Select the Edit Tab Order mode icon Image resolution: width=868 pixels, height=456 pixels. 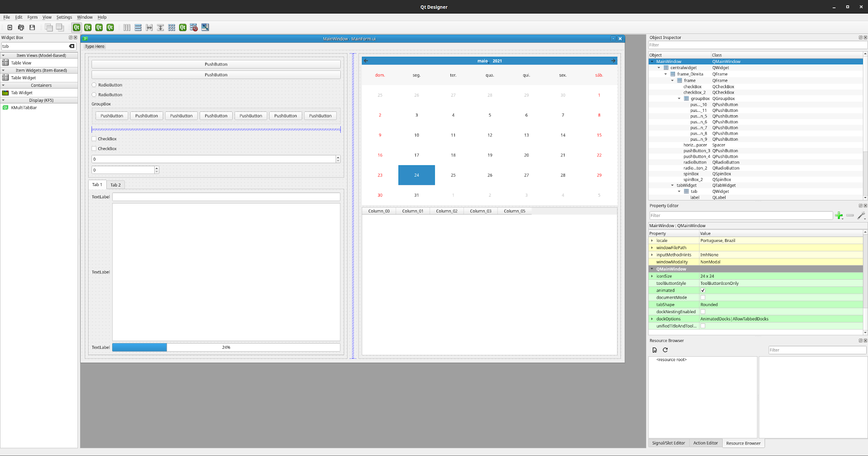[110, 27]
